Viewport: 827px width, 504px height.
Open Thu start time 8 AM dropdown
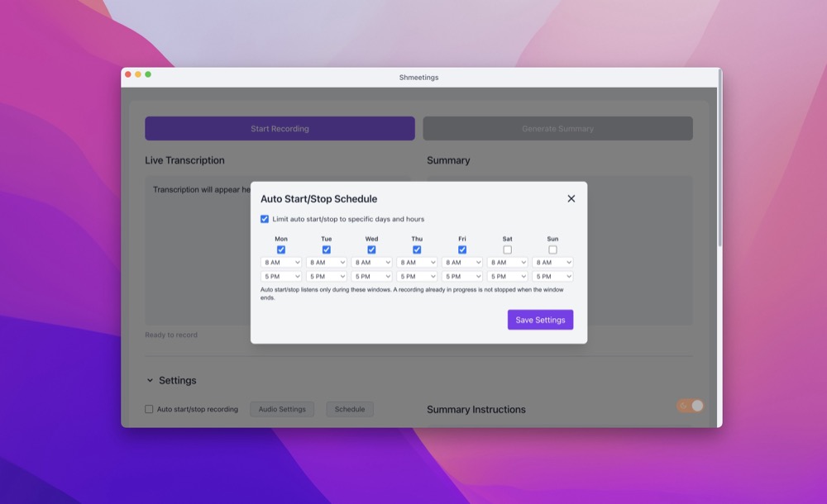point(417,262)
